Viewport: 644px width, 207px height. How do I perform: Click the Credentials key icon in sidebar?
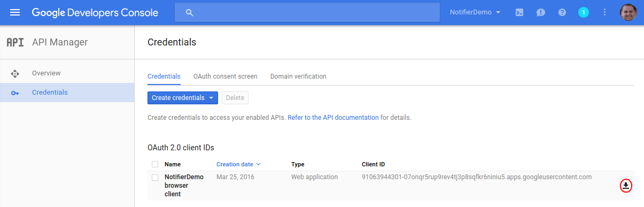(15, 93)
